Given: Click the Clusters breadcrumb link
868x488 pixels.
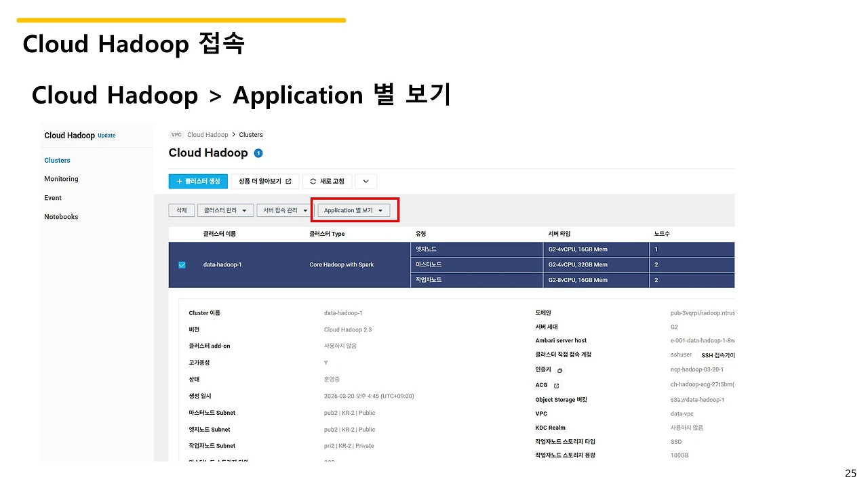Looking at the screenshot, I should click(x=250, y=134).
